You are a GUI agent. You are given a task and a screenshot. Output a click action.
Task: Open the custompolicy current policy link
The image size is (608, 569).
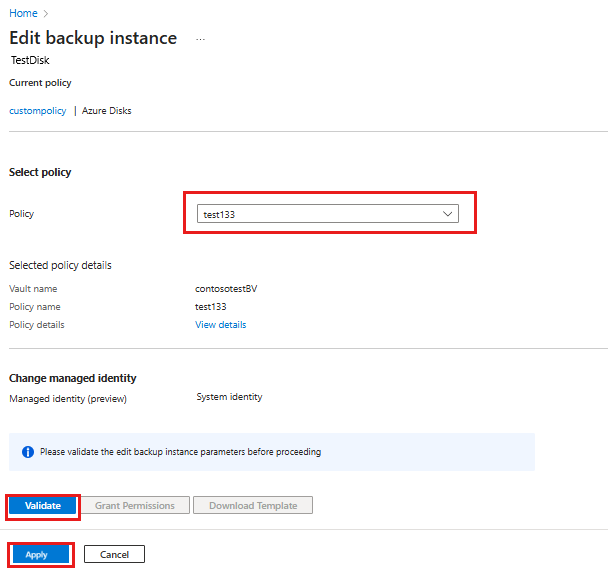[38, 111]
